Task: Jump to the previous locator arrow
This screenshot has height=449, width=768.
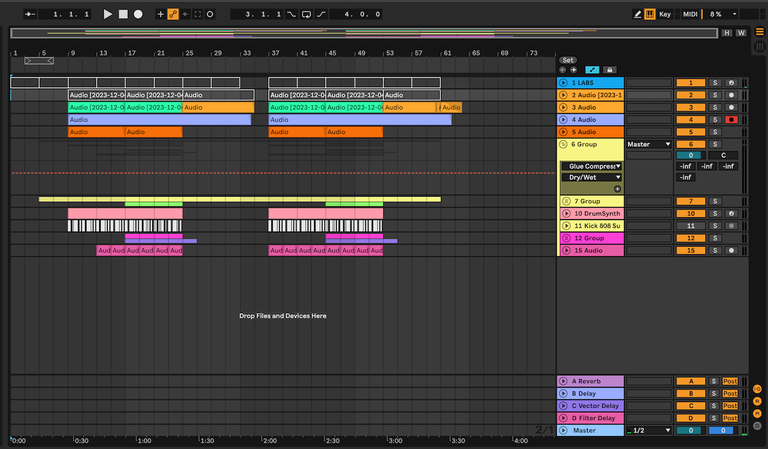Action: tap(562, 70)
